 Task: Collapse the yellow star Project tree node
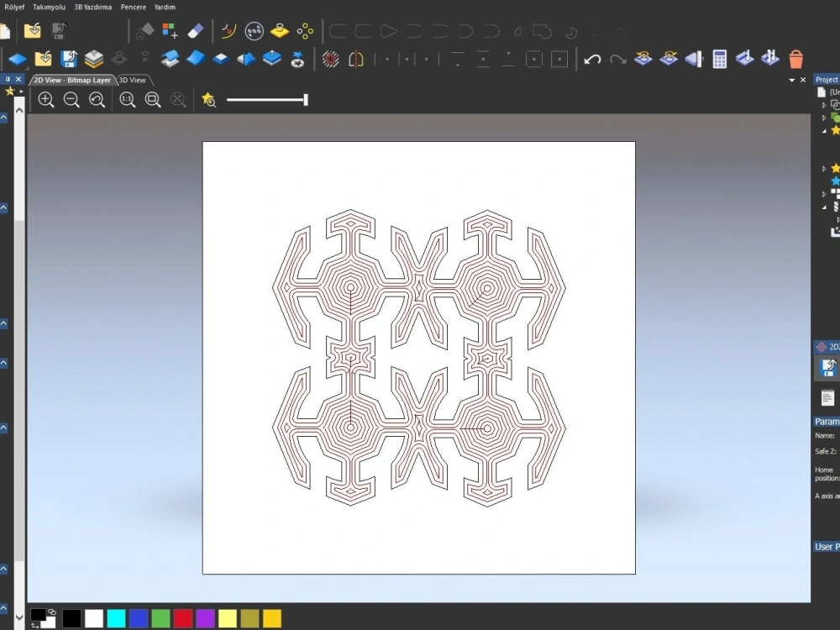824,131
